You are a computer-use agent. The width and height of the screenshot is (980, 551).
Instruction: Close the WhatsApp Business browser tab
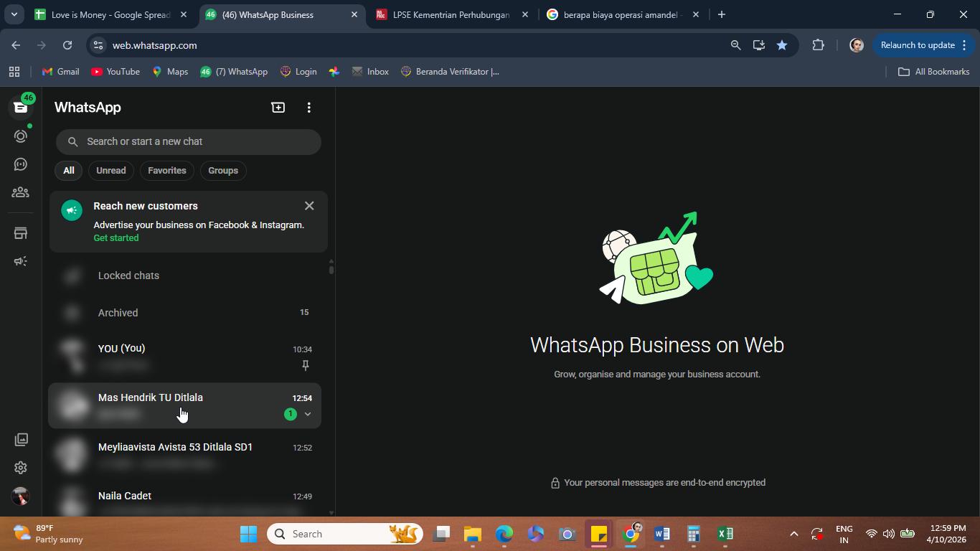pyautogui.click(x=354, y=14)
